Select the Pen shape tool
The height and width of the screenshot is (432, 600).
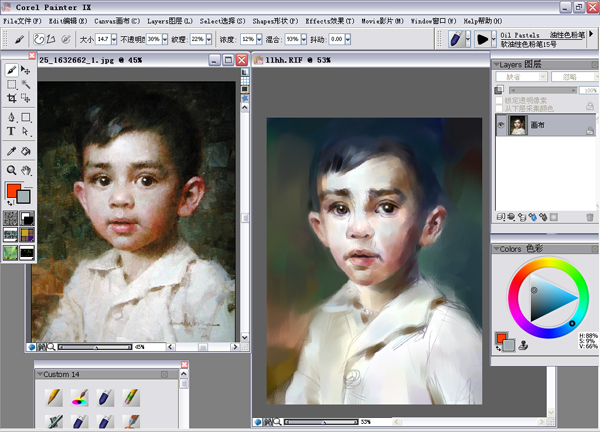tap(11, 117)
